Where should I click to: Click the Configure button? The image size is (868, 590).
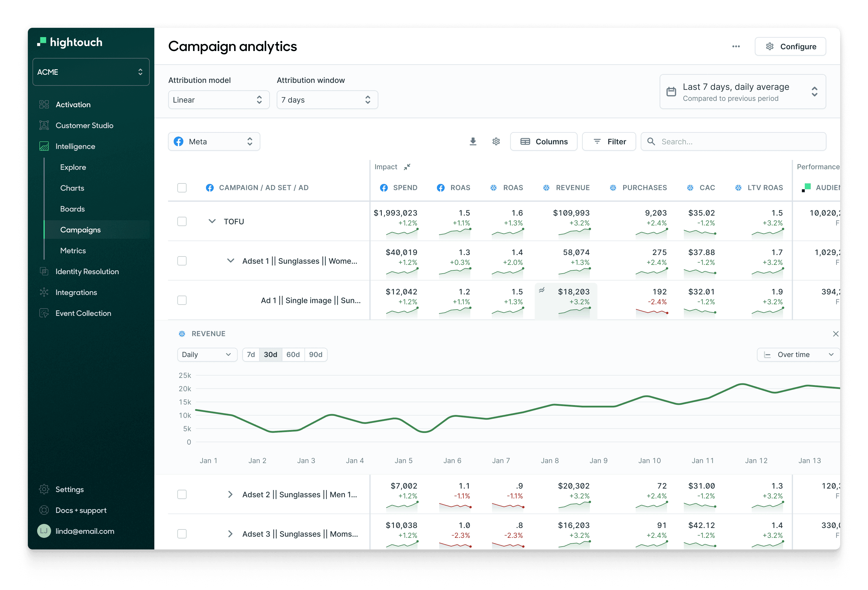pos(791,46)
